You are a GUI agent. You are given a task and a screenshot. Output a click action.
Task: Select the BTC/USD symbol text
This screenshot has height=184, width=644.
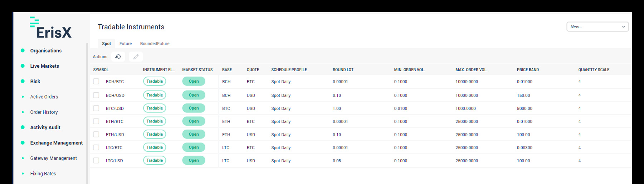[115, 108]
